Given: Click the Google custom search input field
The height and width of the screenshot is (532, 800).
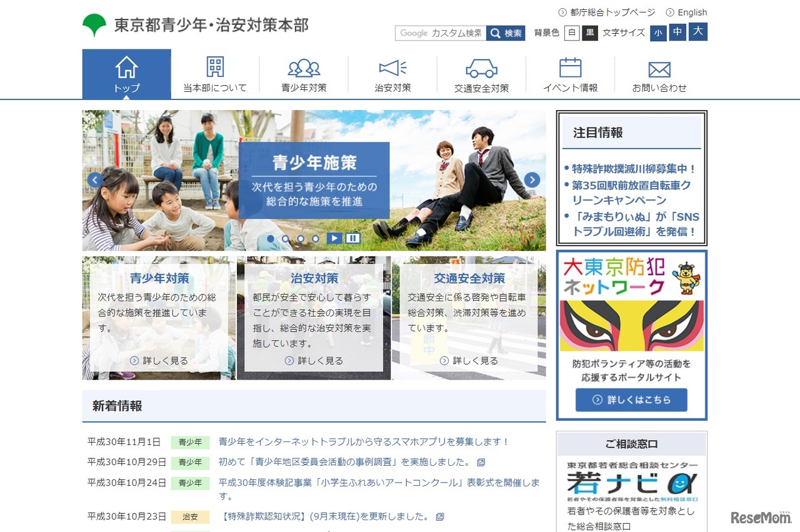Looking at the screenshot, I should (440, 33).
